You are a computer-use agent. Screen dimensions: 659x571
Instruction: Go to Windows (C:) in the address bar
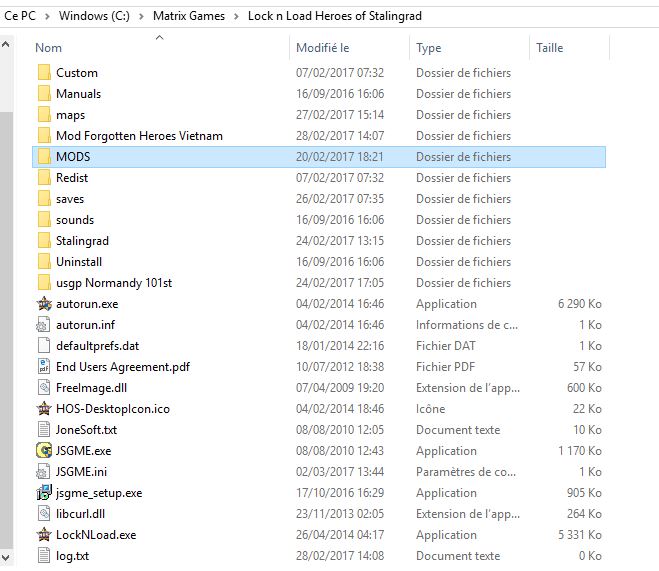pyautogui.click(x=94, y=16)
